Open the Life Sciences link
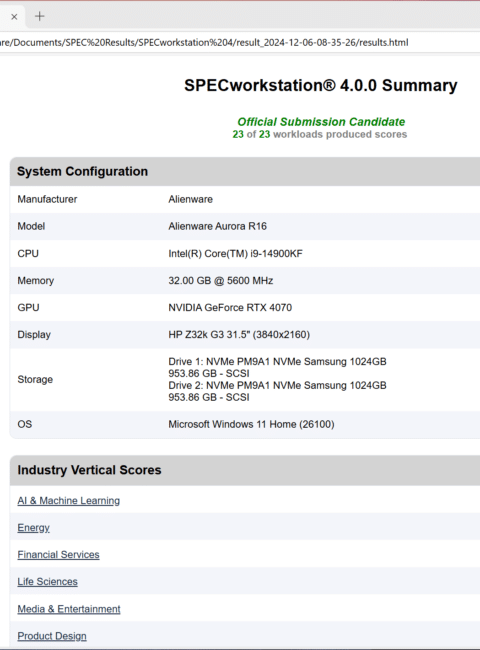 point(47,581)
